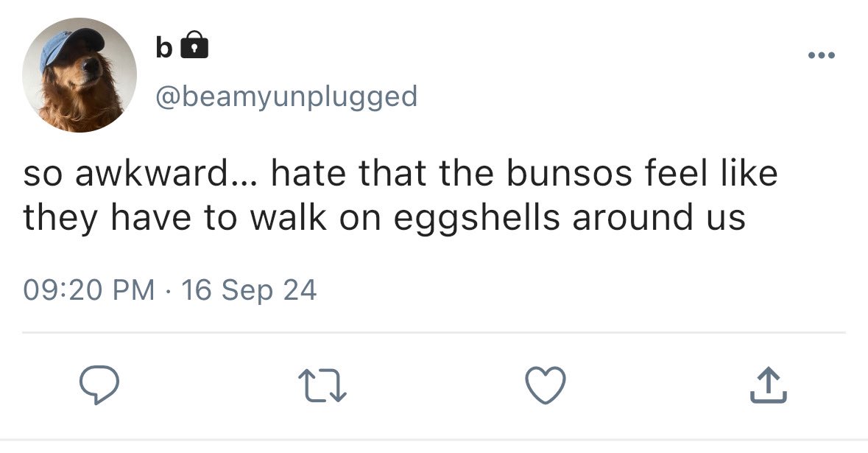Tap the blue cap on the avatar dog
This screenshot has height=453, width=868.
click(71, 46)
